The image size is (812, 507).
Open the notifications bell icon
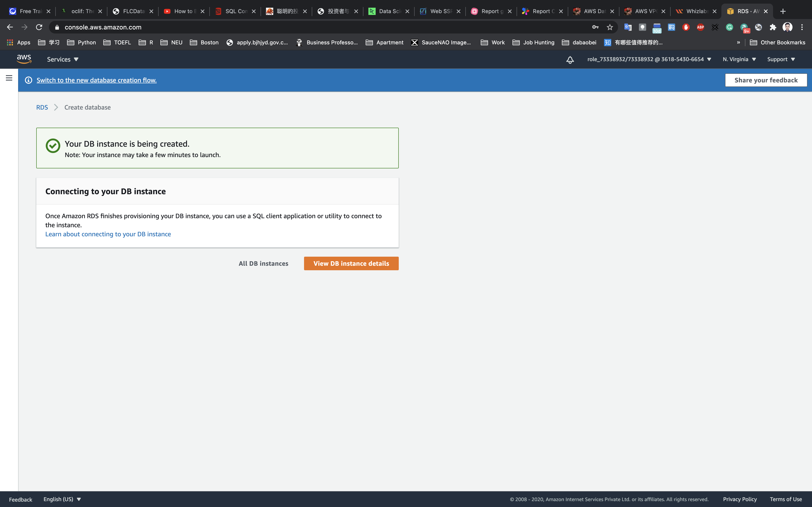(x=570, y=60)
